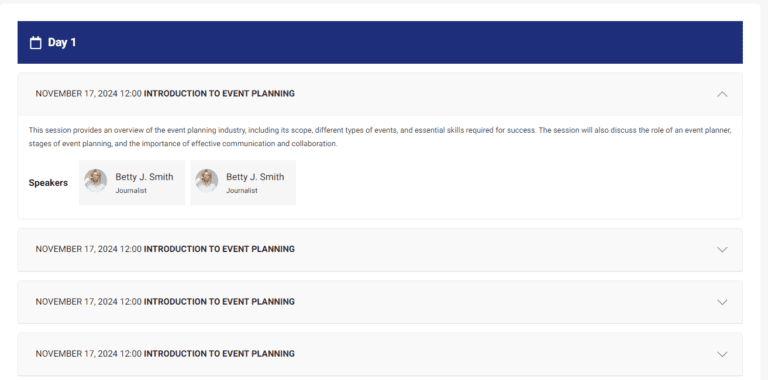768x380 pixels.
Task: Expand the second session with its down chevron
Action: pyautogui.click(x=722, y=249)
